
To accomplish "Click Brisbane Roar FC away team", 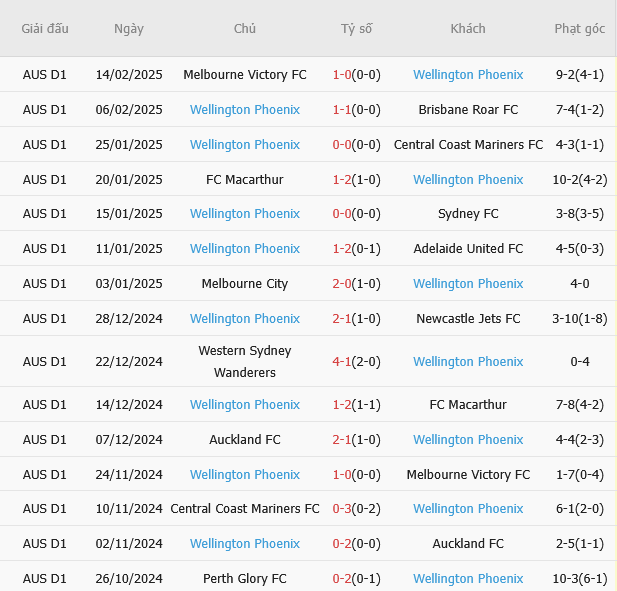I will 468,110.
